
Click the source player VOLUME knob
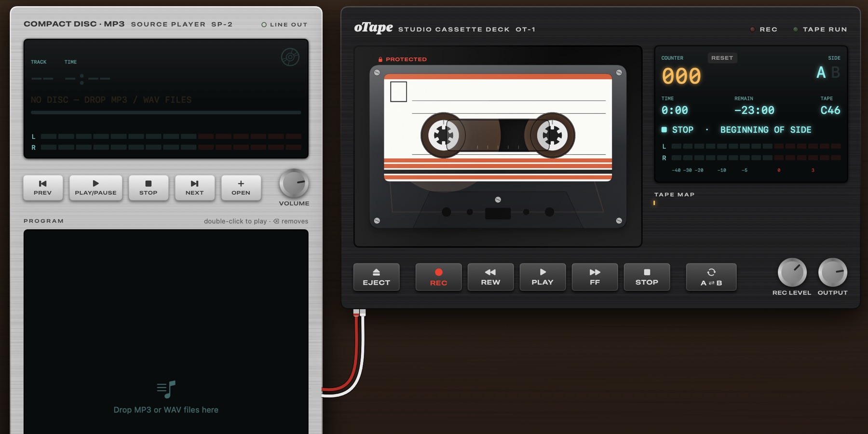pyautogui.click(x=294, y=183)
